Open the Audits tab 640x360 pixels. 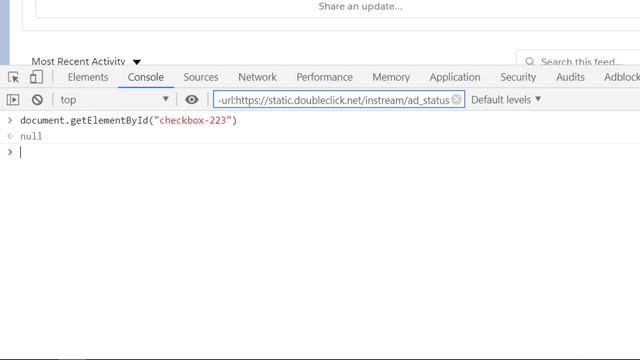[570, 77]
